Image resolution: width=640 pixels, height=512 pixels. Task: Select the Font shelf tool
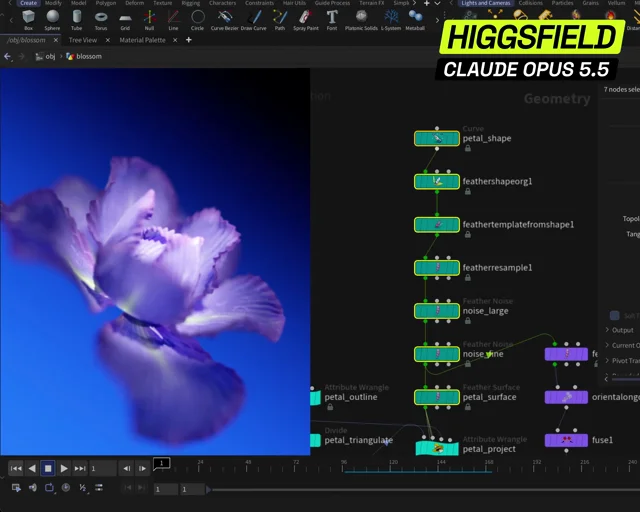coord(332,20)
